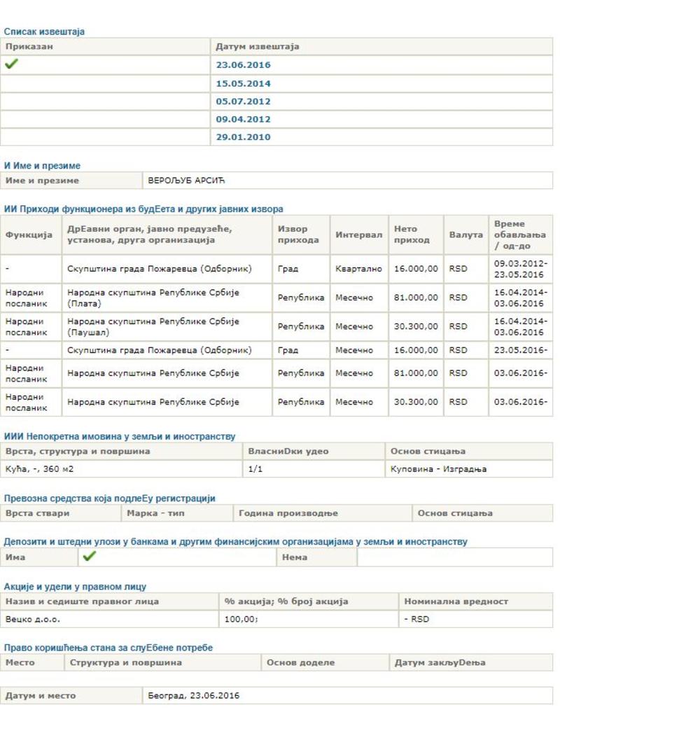The width and height of the screenshot is (700, 740).
Task: Click the Куповина - Изградња acquisition cell
Action: pyautogui.click(x=439, y=469)
